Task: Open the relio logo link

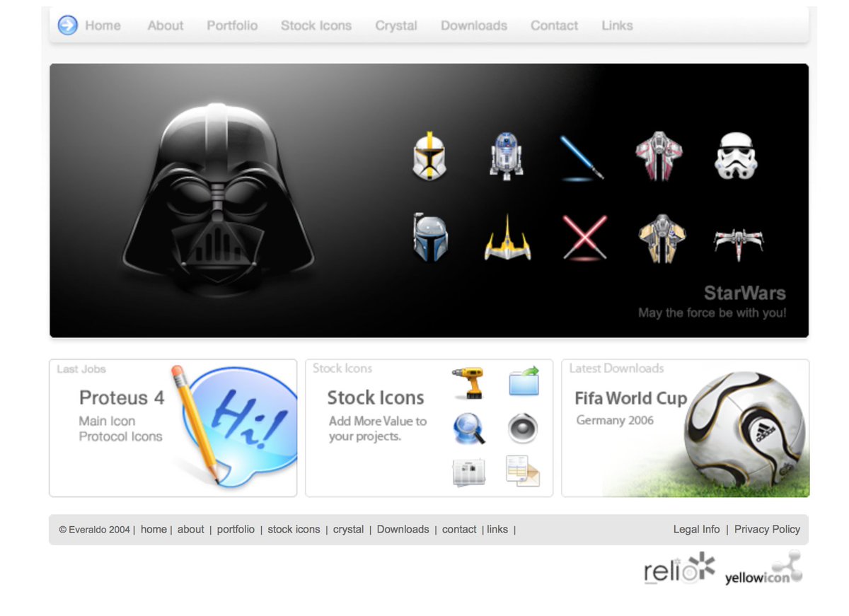Action: pos(679,569)
